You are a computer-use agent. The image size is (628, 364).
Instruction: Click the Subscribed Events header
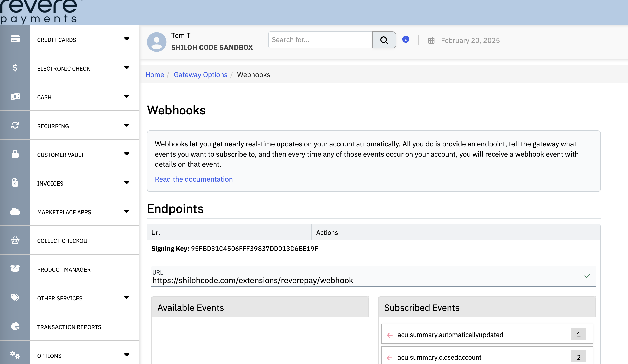pyautogui.click(x=487, y=307)
